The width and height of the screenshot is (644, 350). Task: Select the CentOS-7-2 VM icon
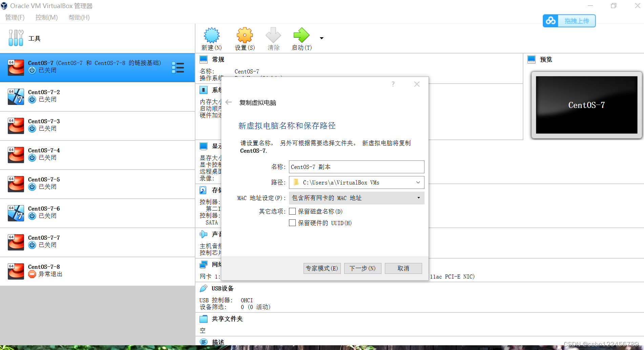point(16,97)
